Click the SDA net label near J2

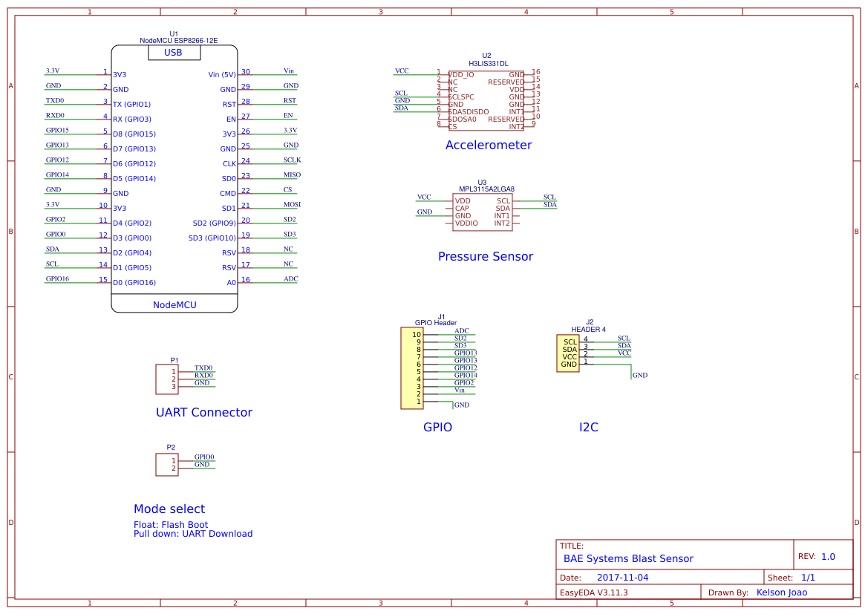pos(624,345)
